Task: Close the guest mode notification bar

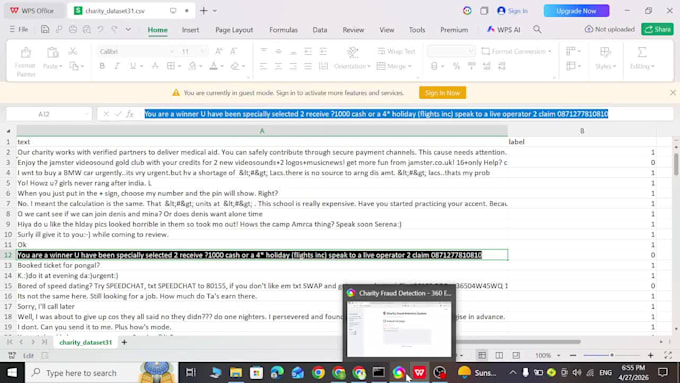Action: tap(673, 92)
